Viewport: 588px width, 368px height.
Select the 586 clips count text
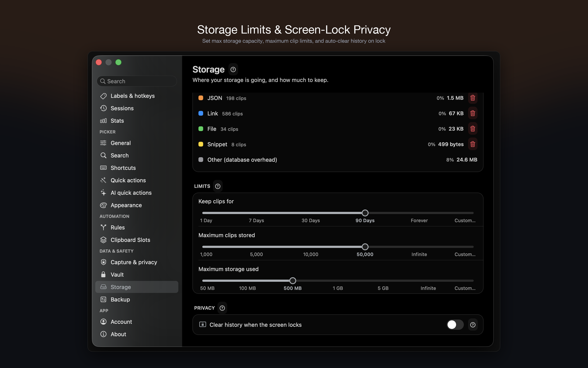tap(232, 114)
